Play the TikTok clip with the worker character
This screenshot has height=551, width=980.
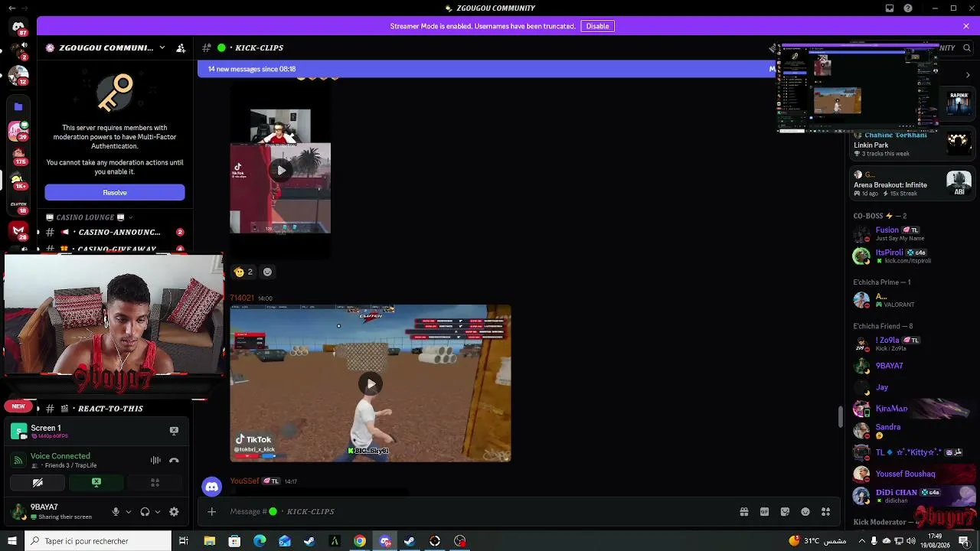[371, 384]
